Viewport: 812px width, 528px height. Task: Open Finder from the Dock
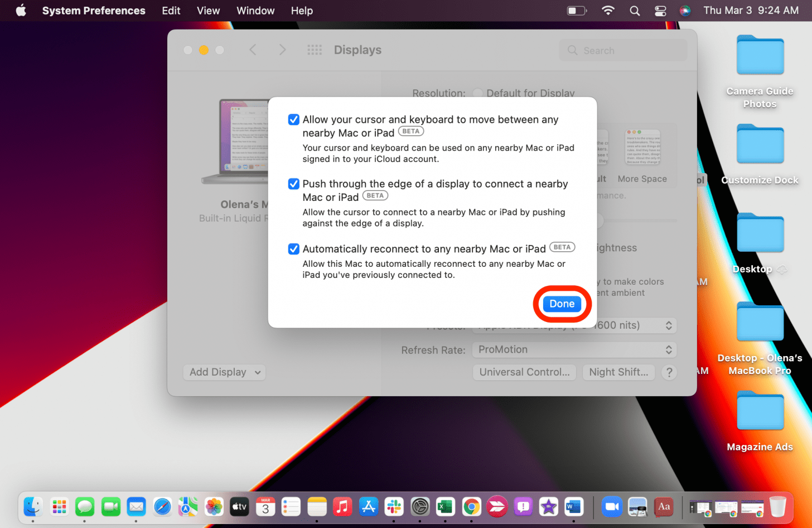pos(33,507)
